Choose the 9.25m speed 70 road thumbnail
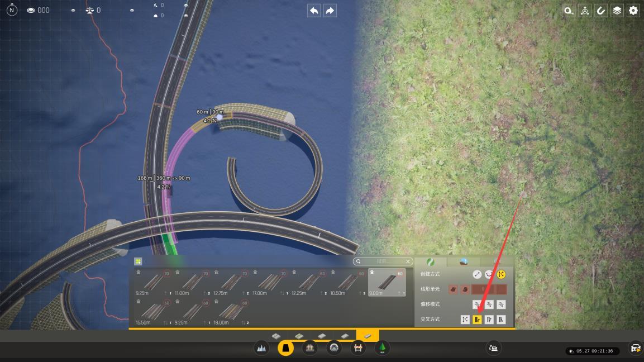This screenshot has height=362, width=644. tap(154, 282)
